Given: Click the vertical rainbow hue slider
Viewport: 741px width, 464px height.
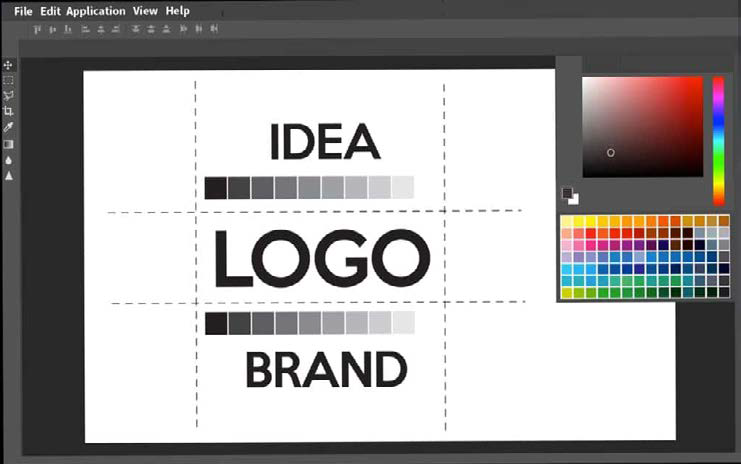Looking at the screenshot, I should point(718,141).
